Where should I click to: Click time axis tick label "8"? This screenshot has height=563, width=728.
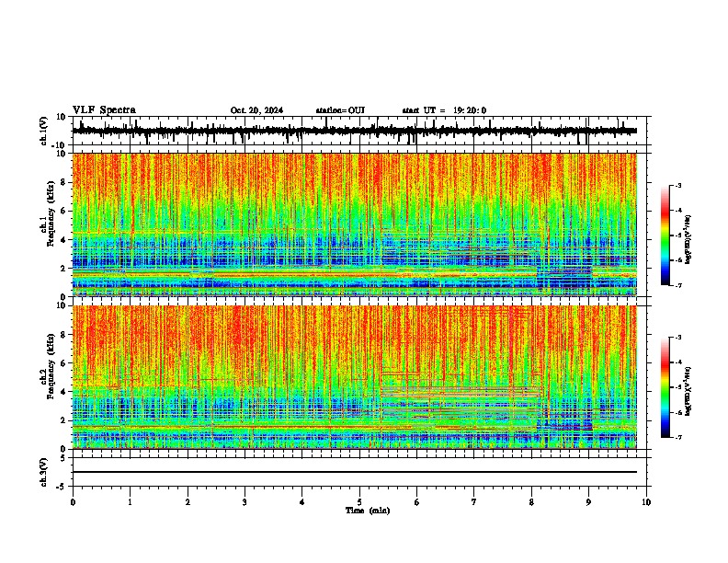531,502
